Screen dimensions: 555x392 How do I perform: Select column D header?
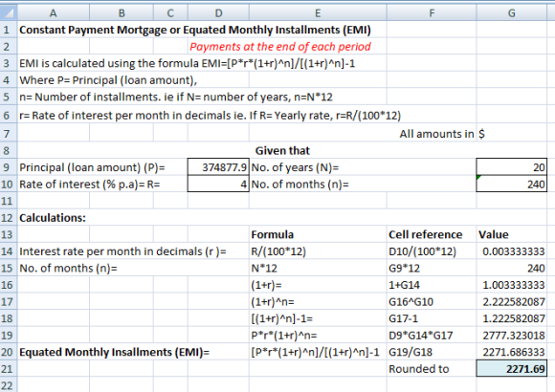click(x=218, y=13)
